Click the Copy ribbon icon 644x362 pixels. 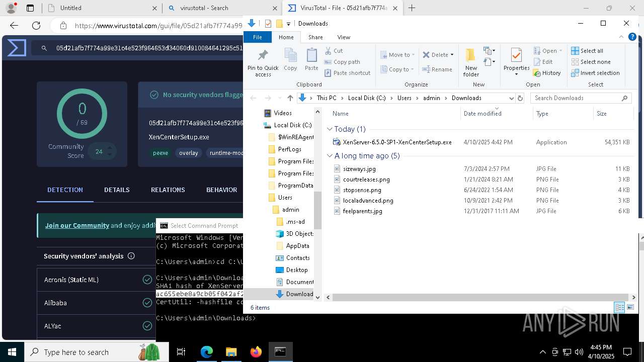(290, 59)
